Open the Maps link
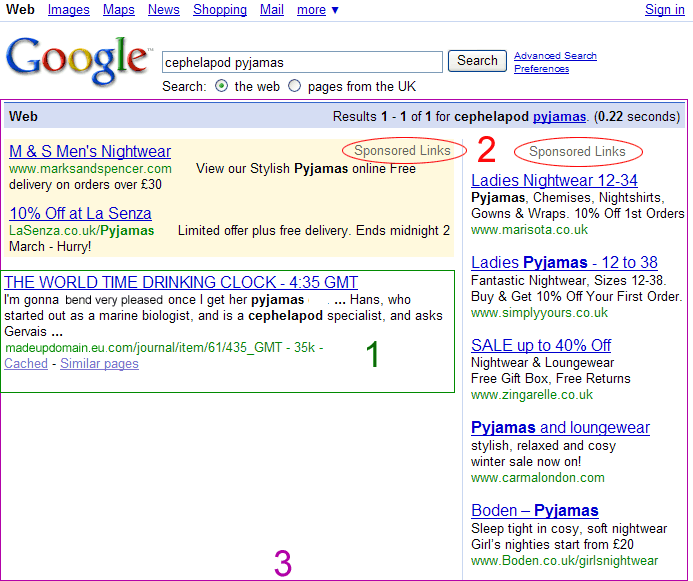 (x=118, y=9)
